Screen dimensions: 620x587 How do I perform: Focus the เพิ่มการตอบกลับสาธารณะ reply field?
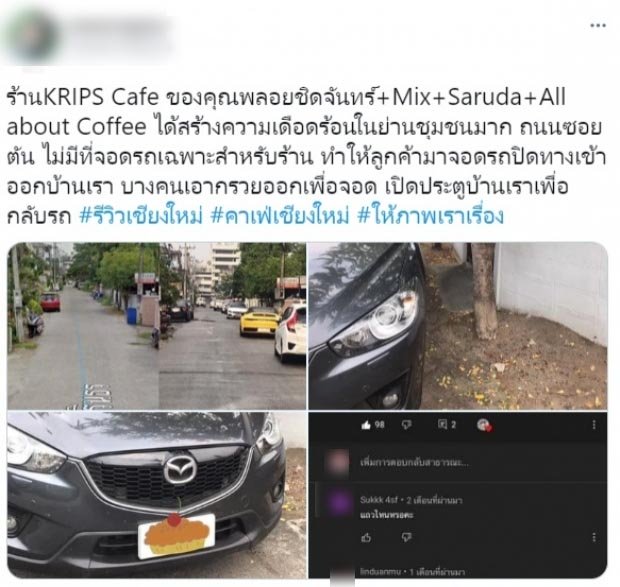tap(414, 462)
